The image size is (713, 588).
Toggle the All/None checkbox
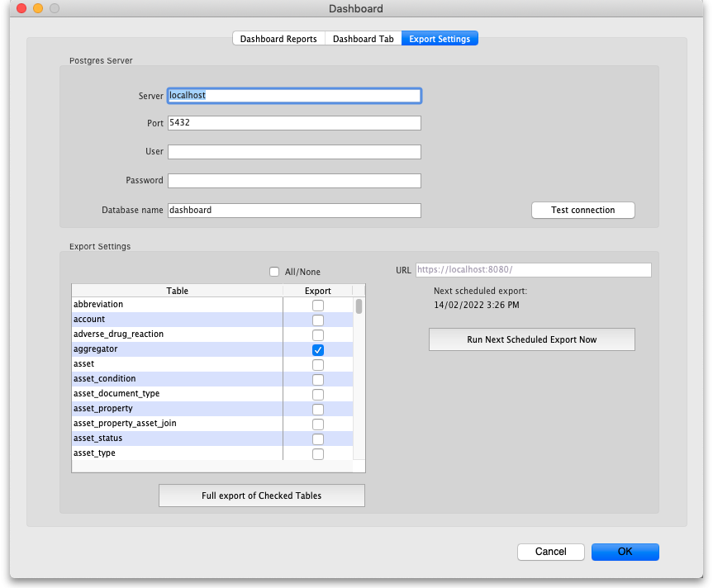point(275,272)
